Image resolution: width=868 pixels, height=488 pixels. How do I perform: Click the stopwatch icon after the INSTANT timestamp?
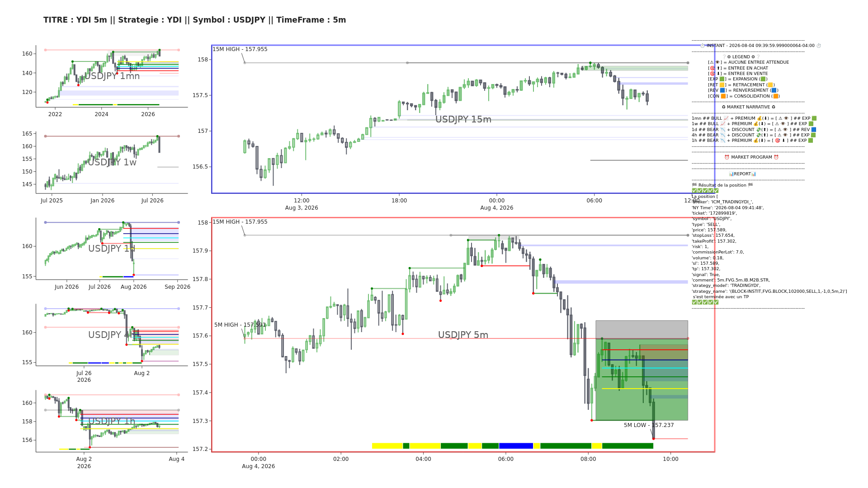point(819,46)
